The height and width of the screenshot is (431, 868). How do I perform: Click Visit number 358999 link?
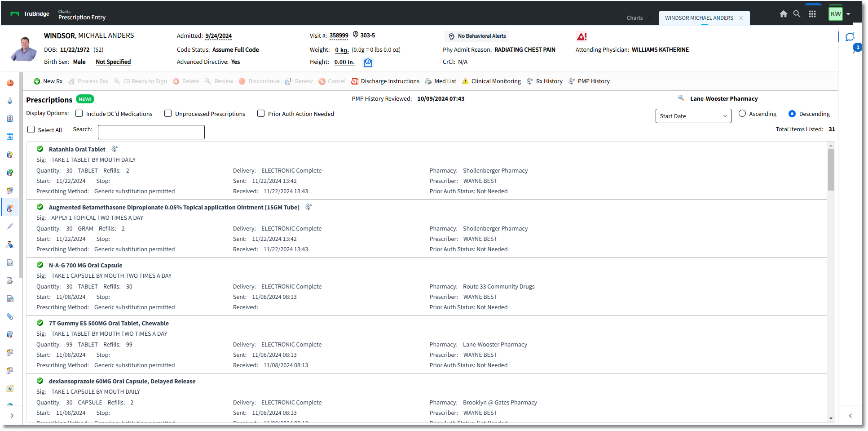click(x=339, y=36)
